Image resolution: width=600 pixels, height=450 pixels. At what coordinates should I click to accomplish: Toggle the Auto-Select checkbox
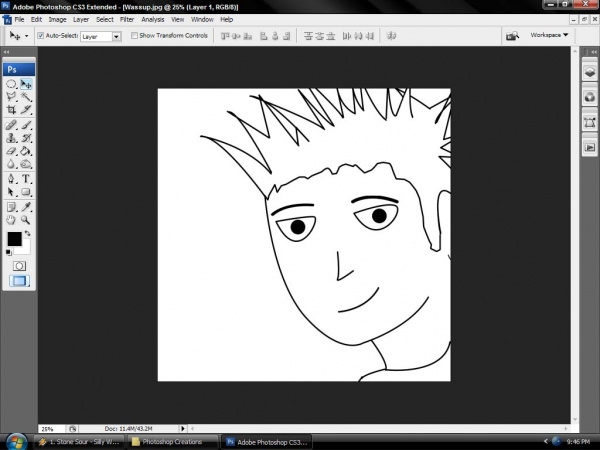point(41,36)
